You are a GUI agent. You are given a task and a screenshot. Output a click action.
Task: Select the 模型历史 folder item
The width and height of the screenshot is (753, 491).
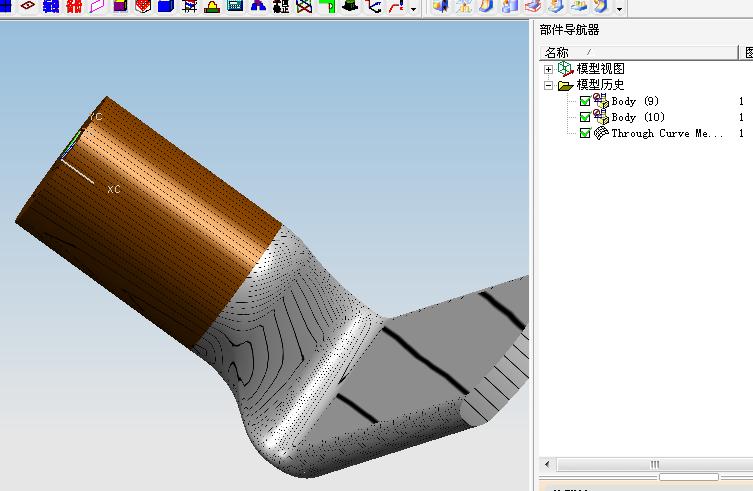[600, 85]
